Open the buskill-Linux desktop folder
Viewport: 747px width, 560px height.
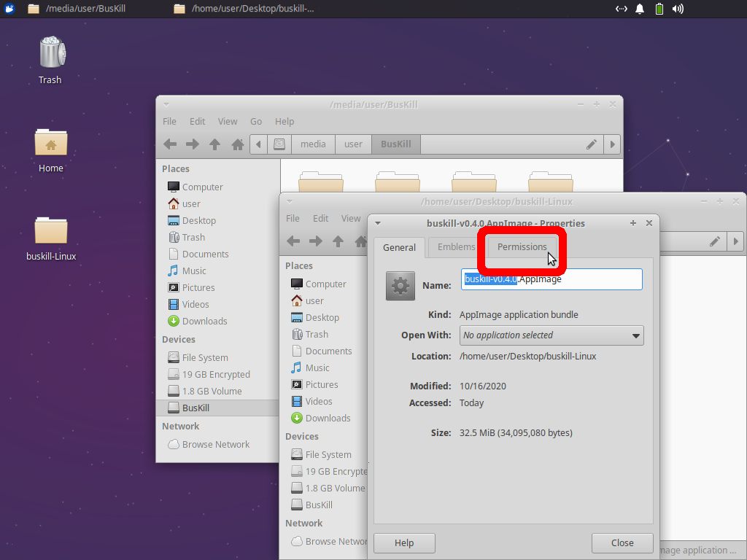(51, 238)
